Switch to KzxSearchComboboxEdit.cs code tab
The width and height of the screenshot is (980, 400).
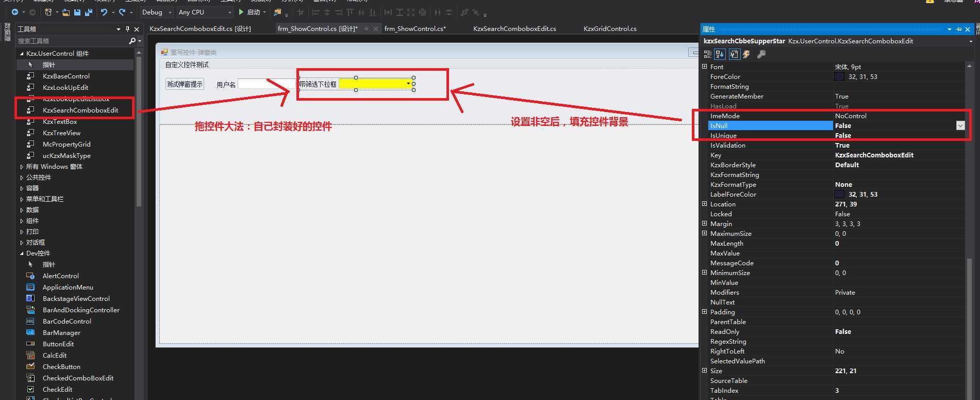point(514,29)
